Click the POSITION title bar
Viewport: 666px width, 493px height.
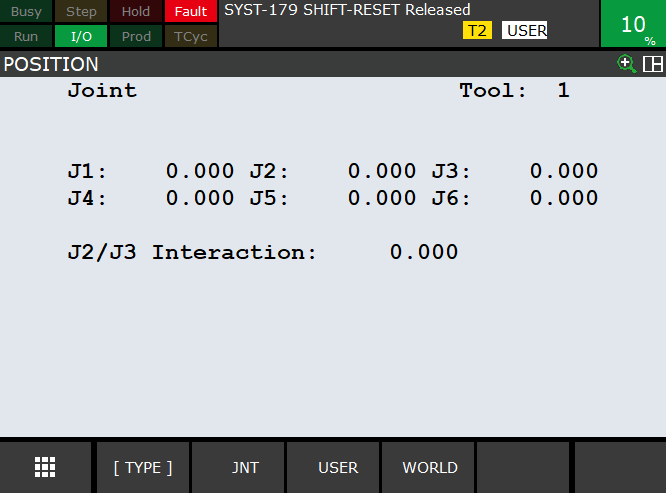(x=300, y=64)
